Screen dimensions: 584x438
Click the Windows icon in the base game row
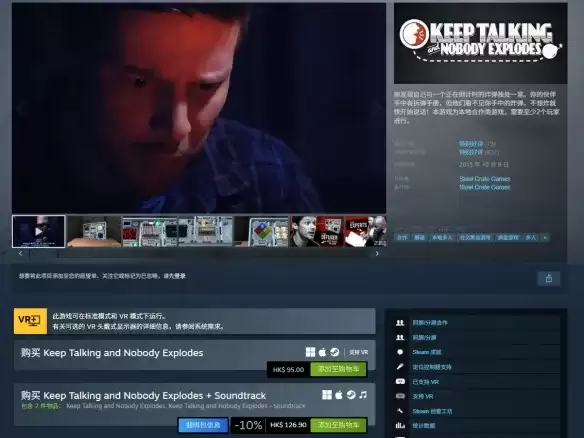310,352
